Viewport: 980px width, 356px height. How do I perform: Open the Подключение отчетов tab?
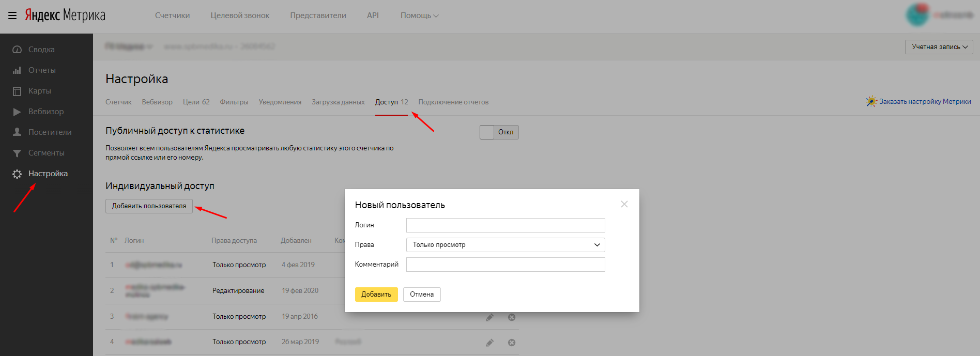coord(453,102)
